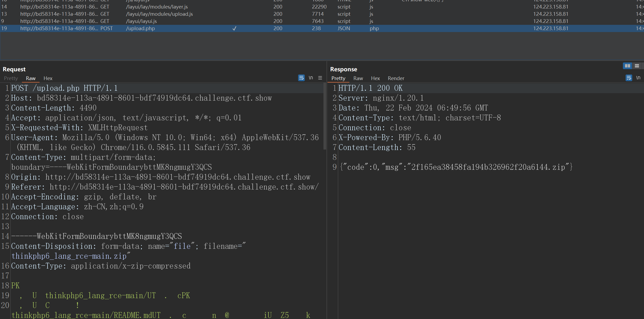Click the README.mdUT binary content line
The width and height of the screenshot is (644, 319).
coord(161,315)
